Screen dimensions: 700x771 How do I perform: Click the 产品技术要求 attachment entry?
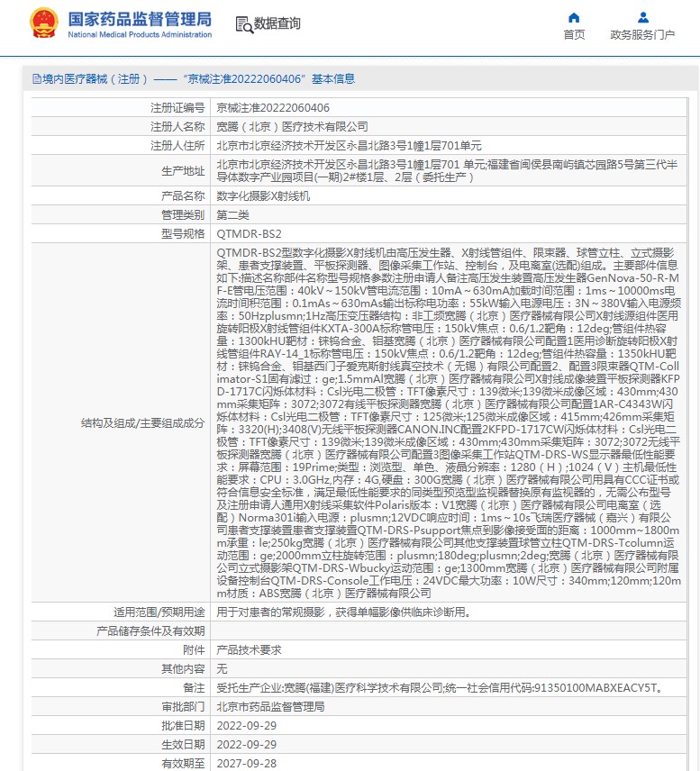[x=248, y=650]
